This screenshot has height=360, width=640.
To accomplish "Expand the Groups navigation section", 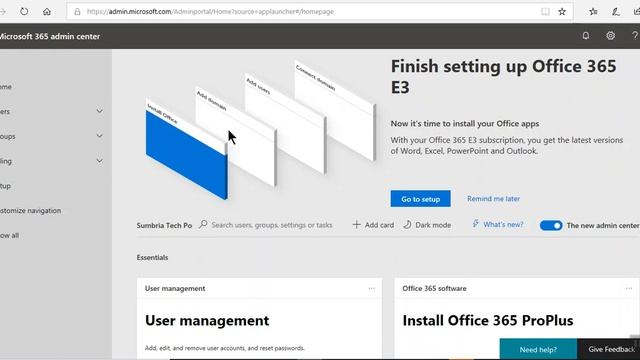I will [100, 136].
